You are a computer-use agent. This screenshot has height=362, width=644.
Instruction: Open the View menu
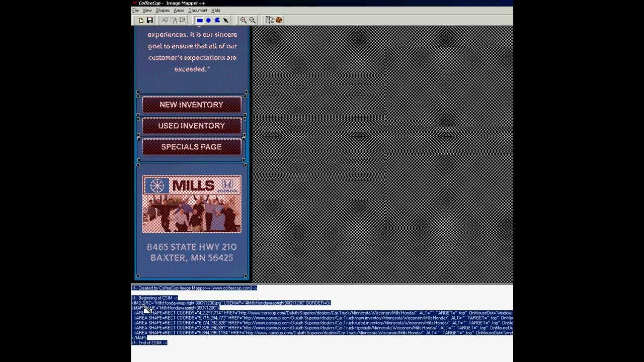[147, 11]
